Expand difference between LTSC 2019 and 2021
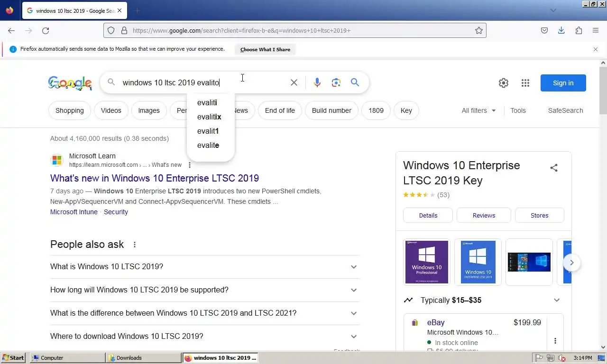607x364 pixels. (205, 313)
